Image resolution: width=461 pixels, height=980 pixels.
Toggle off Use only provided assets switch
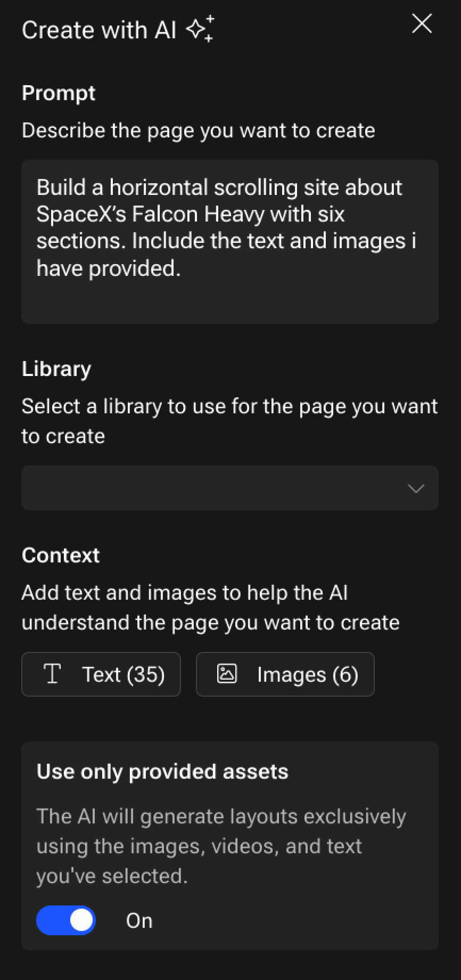pos(66,920)
